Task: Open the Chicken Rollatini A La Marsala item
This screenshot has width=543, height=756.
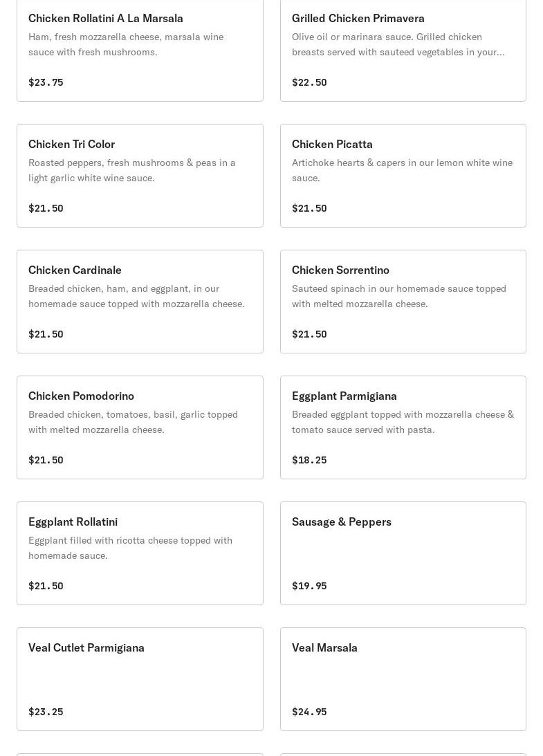Action: [106, 19]
